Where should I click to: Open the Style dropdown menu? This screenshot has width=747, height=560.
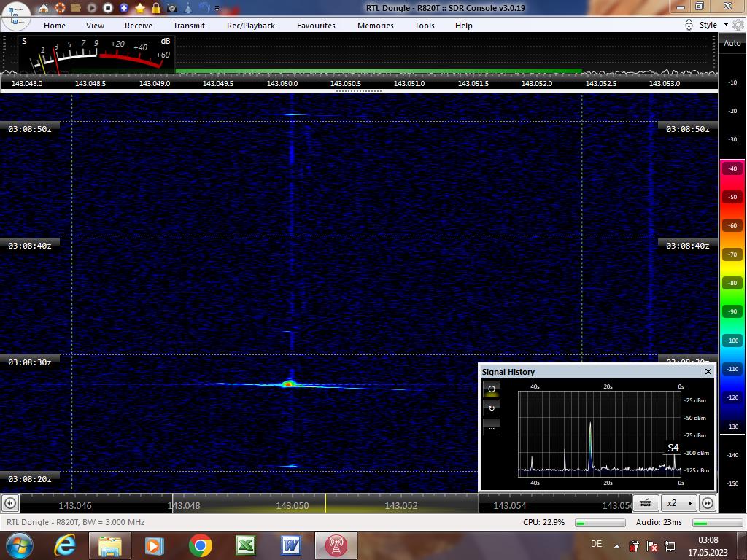pos(713,25)
